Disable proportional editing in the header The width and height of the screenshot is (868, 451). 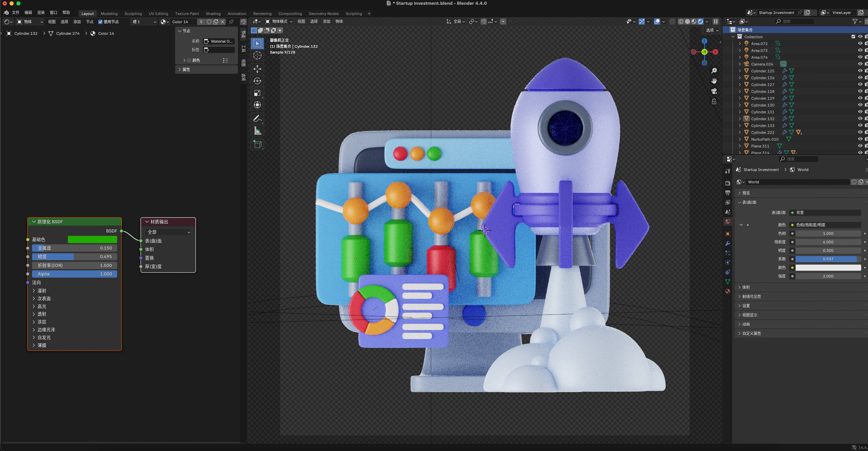pos(502,22)
